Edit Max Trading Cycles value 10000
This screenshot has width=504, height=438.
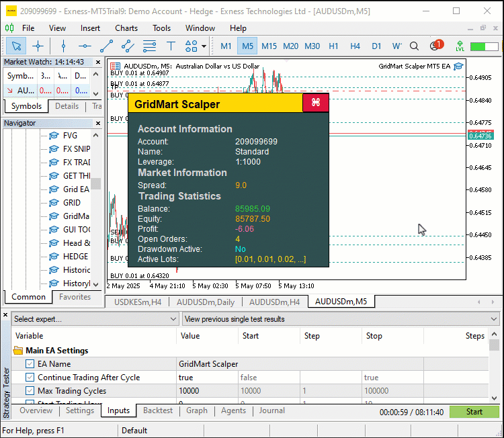(x=207, y=391)
